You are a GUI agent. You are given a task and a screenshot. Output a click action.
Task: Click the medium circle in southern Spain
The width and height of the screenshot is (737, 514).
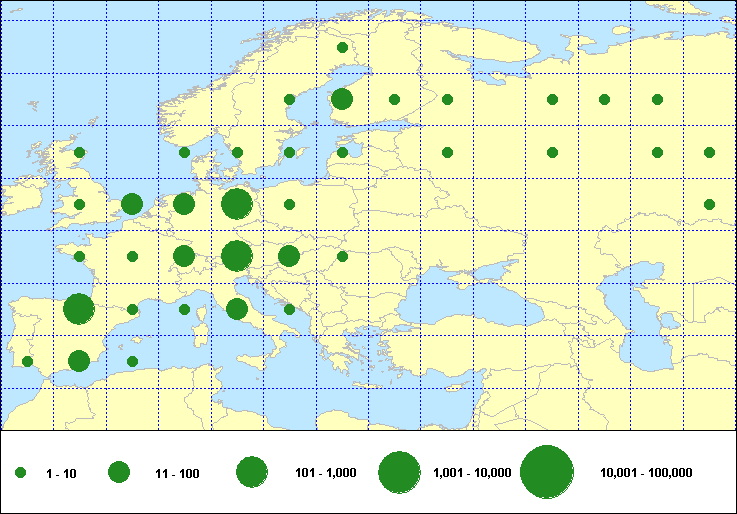[79, 360]
